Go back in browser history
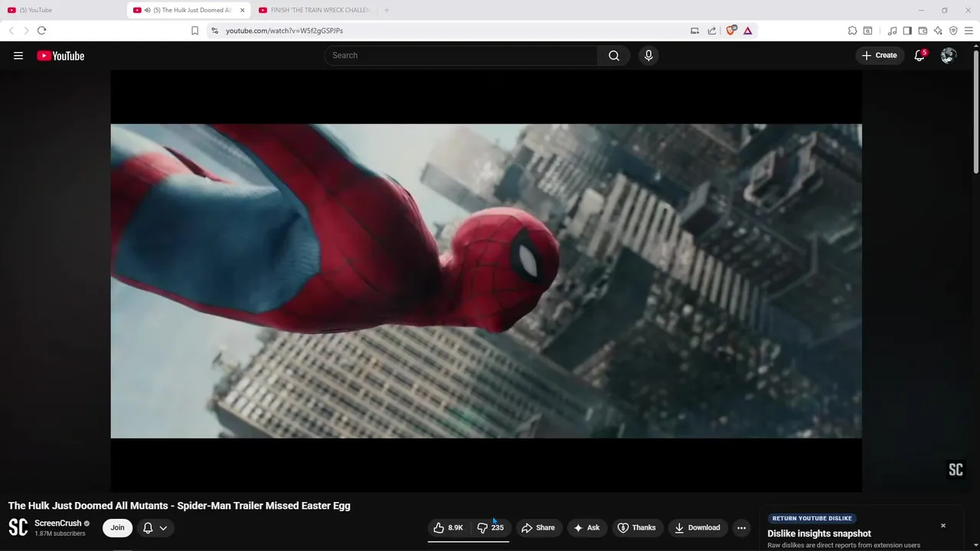This screenshot has height=551, width=980. click(11, 31)
